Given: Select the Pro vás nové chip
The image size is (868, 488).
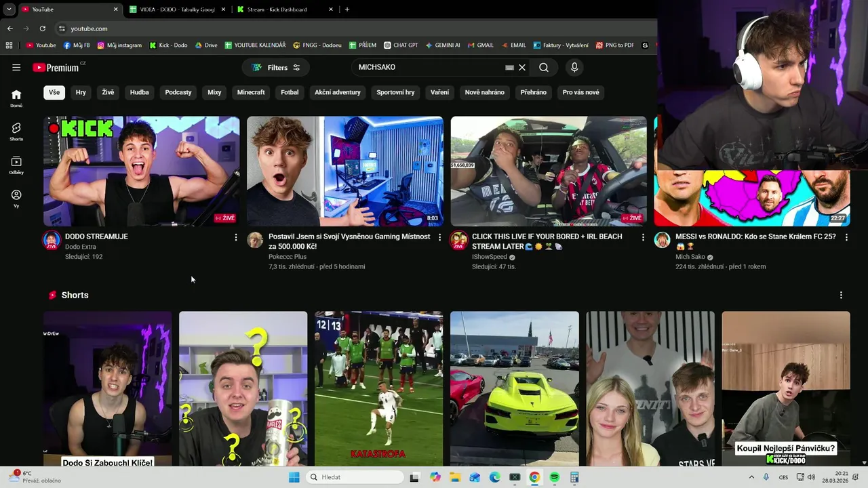Looking at the screenshot, I should (580, 92).
